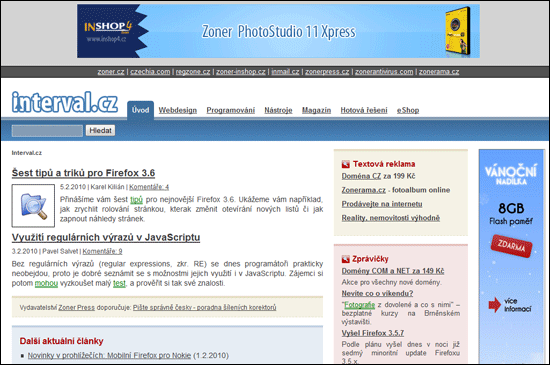The image size is (550, 365).
Task: Open the Programování section
Action: (230, 110)
